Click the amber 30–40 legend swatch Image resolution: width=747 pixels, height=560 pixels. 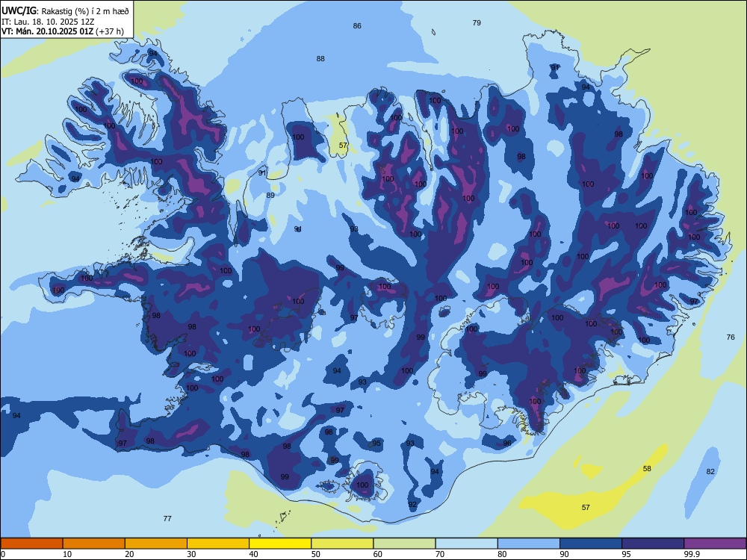[218, 544]
